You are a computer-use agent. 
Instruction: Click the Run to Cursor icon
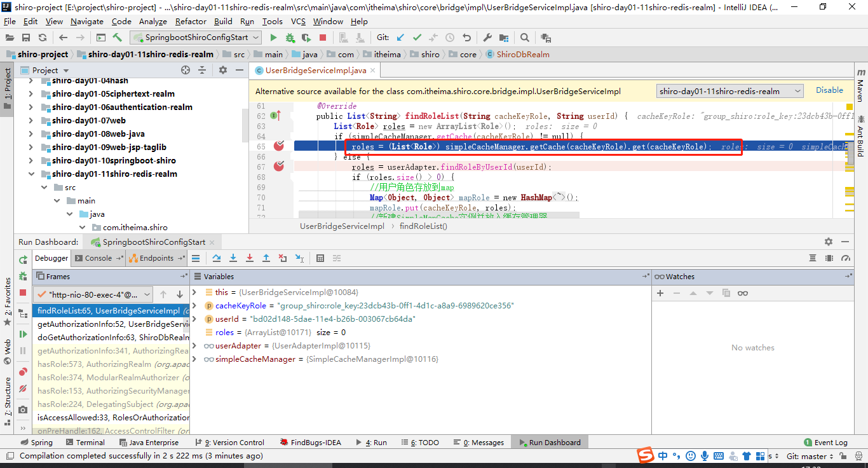coord(299,258)
